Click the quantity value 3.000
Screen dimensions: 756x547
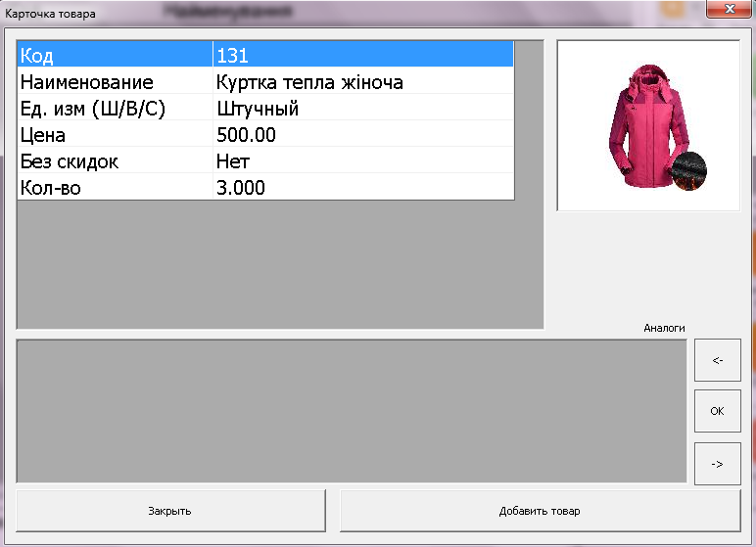coord(362,188)
